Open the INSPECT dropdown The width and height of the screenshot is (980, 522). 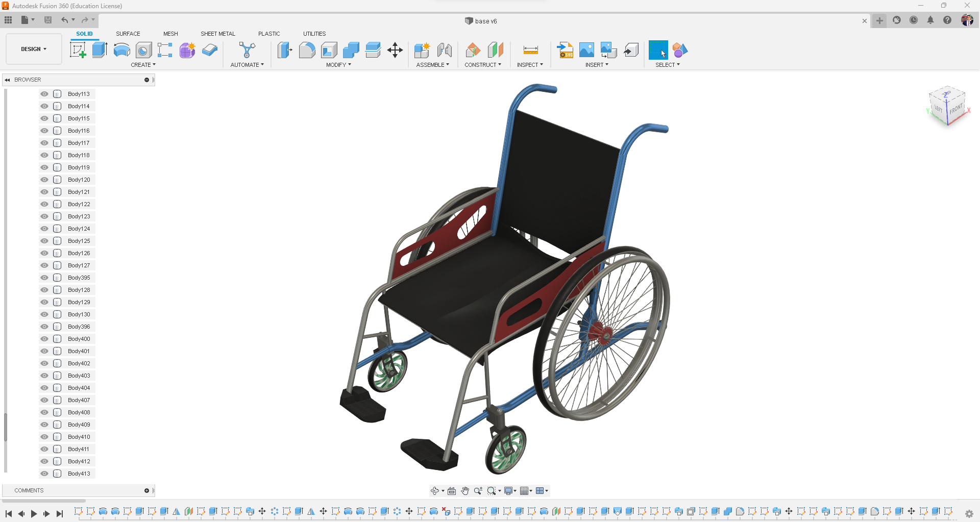[x=530, y=65]
